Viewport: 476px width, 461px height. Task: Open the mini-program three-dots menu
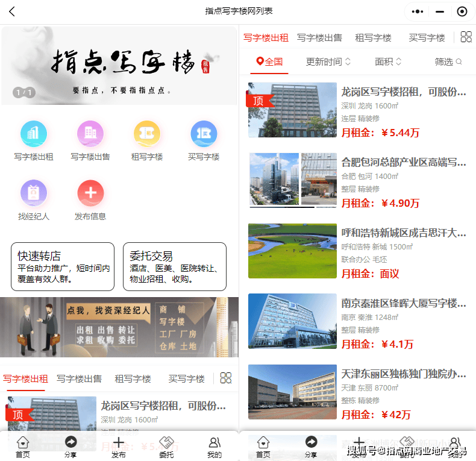point(418,11)
